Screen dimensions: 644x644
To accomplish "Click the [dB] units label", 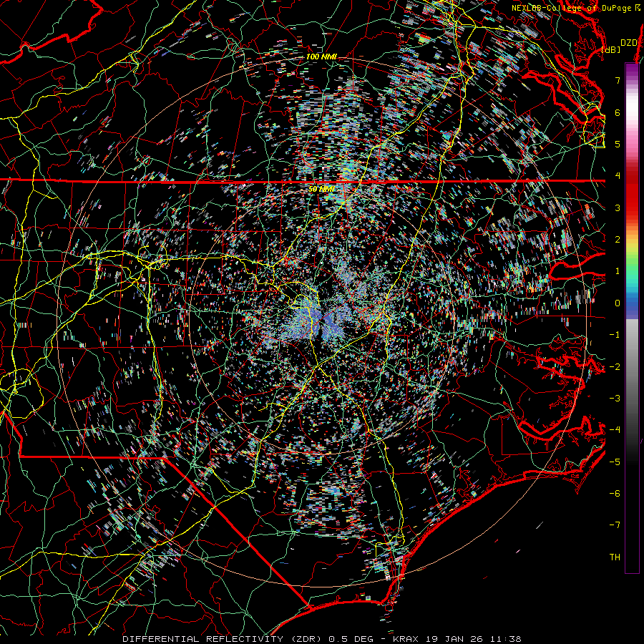I will click(611, 49).
